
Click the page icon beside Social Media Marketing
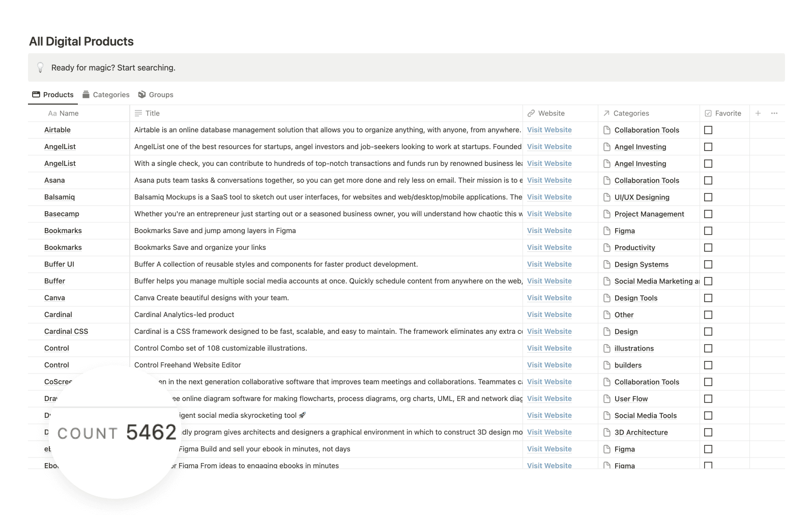606,281
